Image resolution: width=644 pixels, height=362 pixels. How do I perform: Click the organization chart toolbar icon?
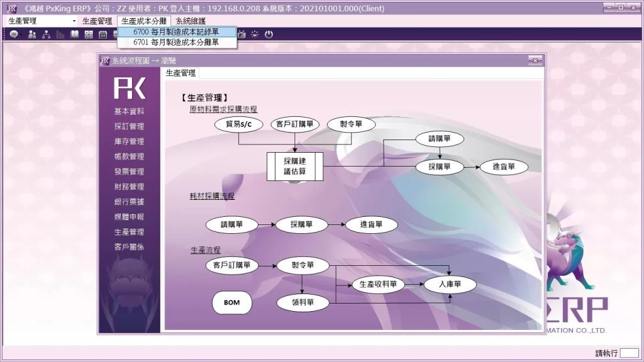coord(46,35)
